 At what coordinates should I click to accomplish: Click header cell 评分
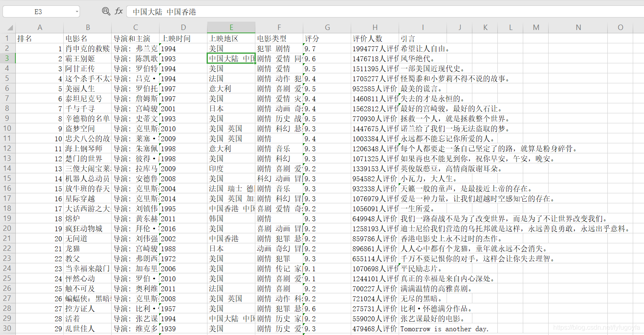[327, 38]
